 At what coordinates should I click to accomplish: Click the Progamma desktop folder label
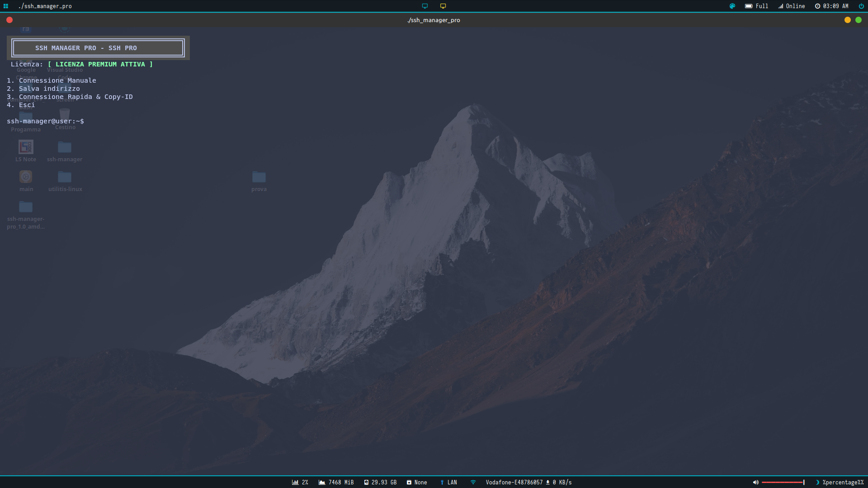[x=26, y=130]
